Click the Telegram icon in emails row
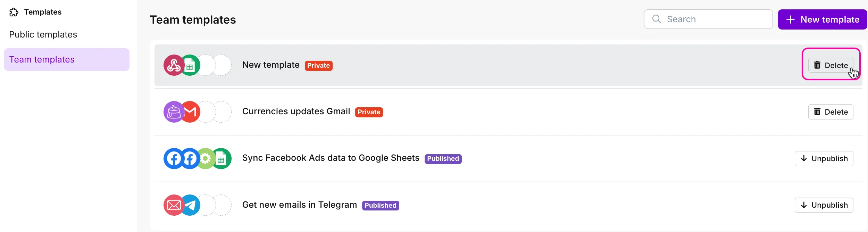The height and width of the screenshot is (232, 868). [191, 205]
